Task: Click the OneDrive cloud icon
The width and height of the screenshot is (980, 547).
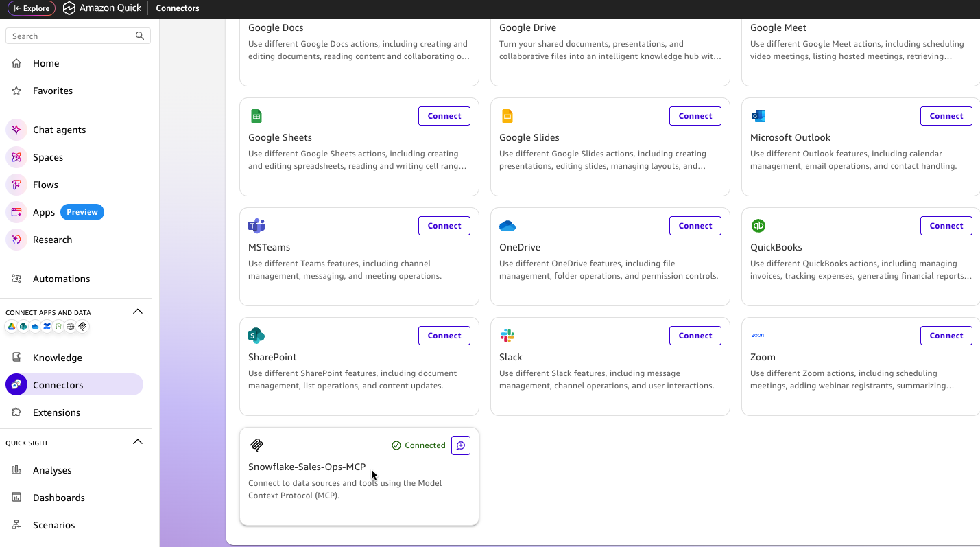Action: pyautogui.click(x=507, y=226)
